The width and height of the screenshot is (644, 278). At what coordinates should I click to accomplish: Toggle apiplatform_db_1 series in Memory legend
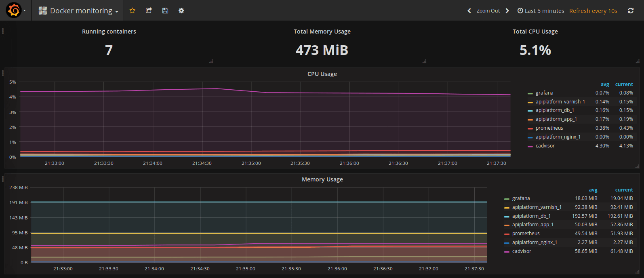click(x=531, y=216)
